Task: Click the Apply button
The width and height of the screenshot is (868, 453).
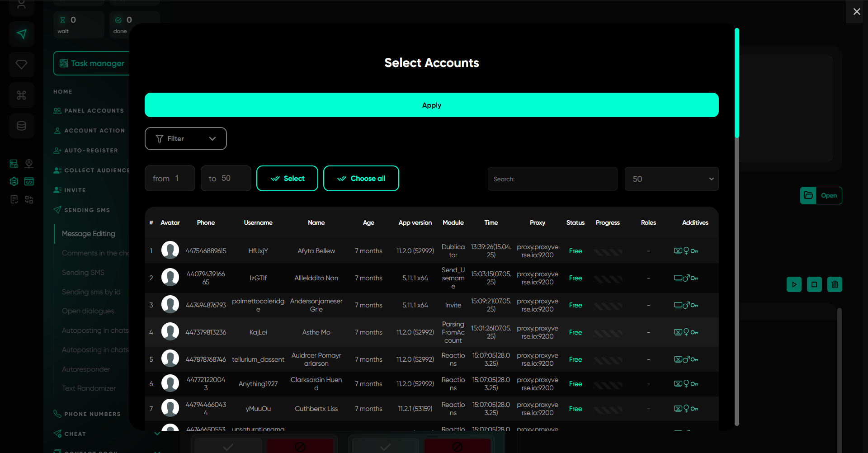Action: point(431,105)
